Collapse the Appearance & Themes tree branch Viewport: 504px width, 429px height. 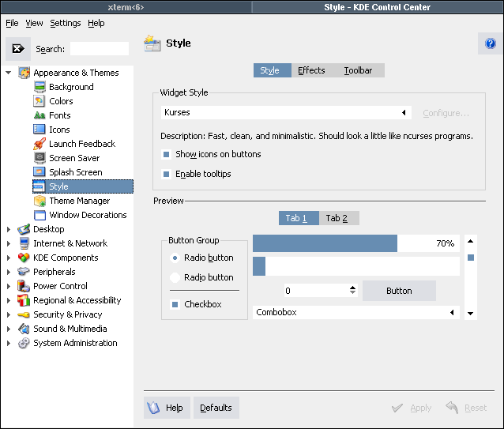click(x=9, y=73)
